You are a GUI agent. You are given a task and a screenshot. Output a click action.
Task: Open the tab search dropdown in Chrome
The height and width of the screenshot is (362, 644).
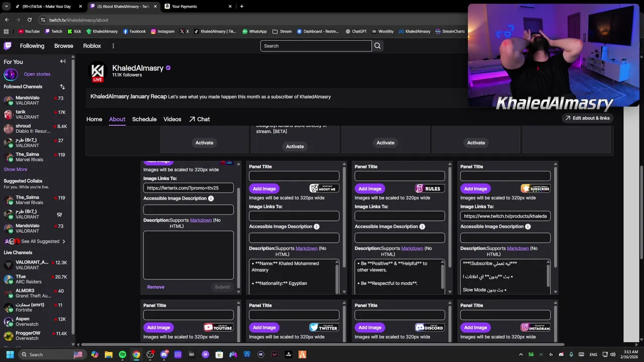(6, 7)
